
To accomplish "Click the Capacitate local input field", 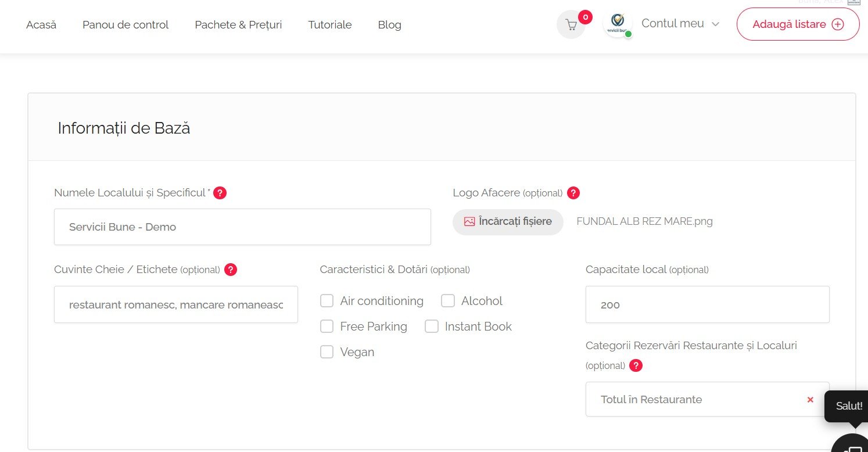I will click(x=707, y=304).
